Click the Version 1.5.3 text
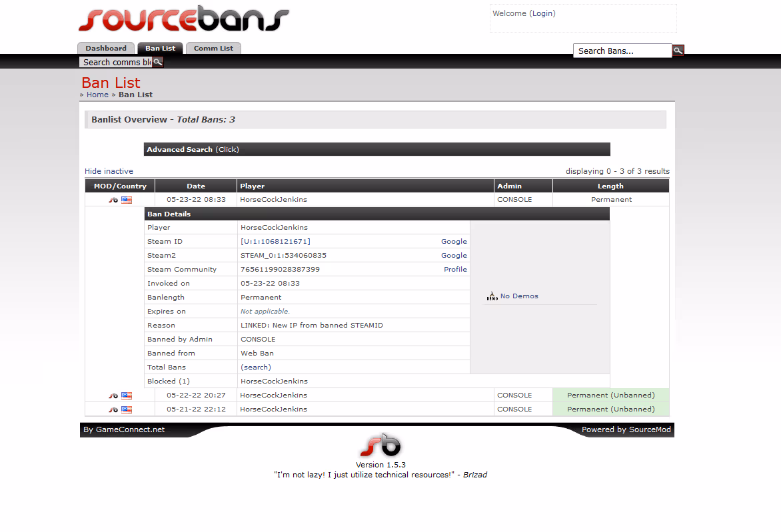 (381, 465)
